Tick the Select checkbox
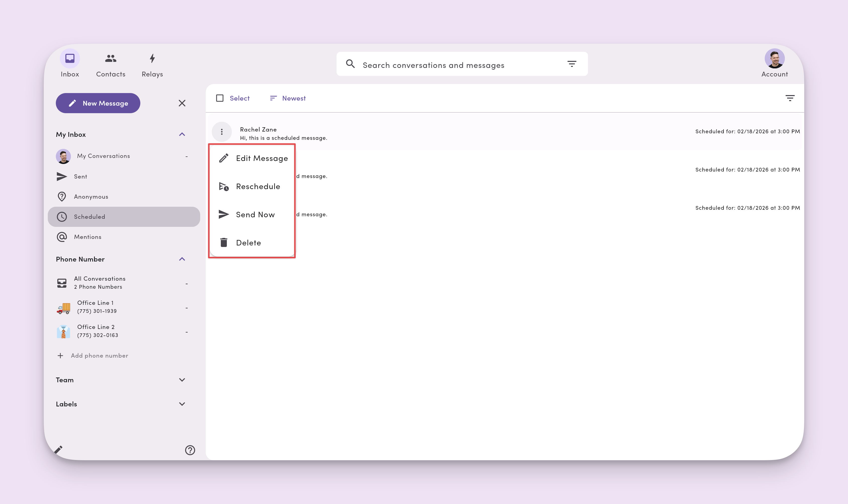The image size is (848, 504). [220, 98]
